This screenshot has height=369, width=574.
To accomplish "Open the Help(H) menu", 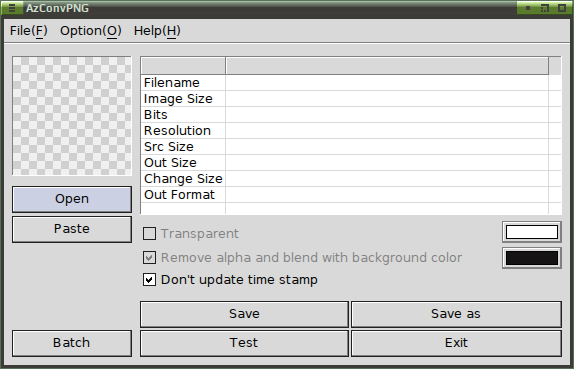I will tap(157, 31).
